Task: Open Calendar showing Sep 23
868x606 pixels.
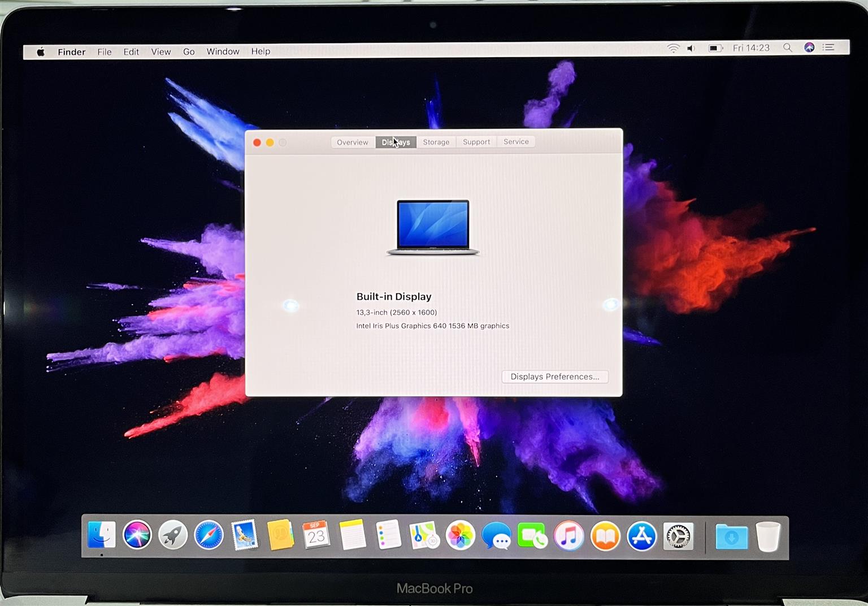Action: (316, 535)
